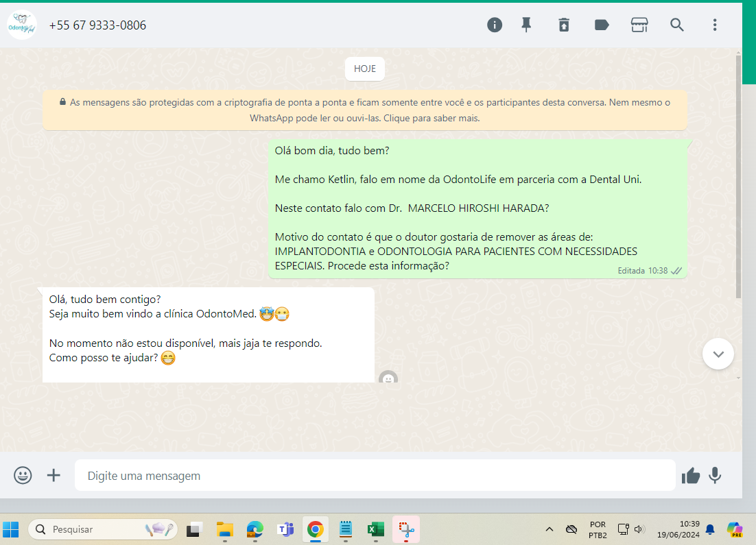Open Task View in taskbar

(194, 529)
